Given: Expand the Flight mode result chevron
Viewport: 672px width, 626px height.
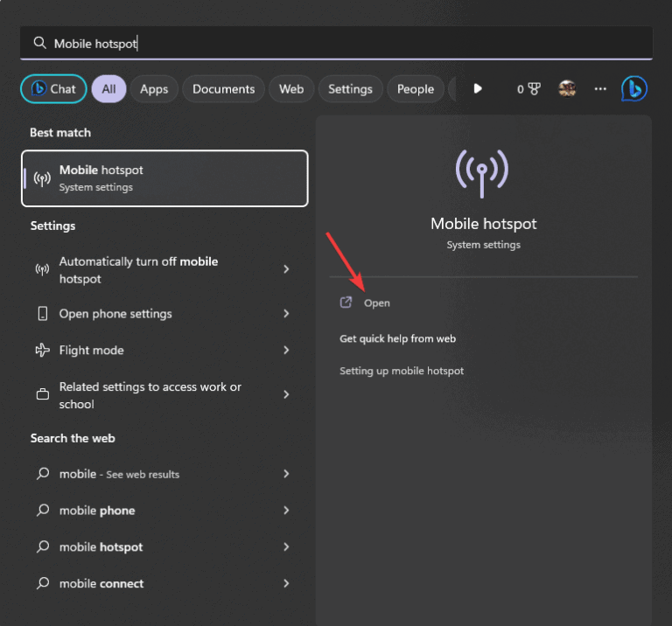Looking at the screenshot, I should (286, 351).
